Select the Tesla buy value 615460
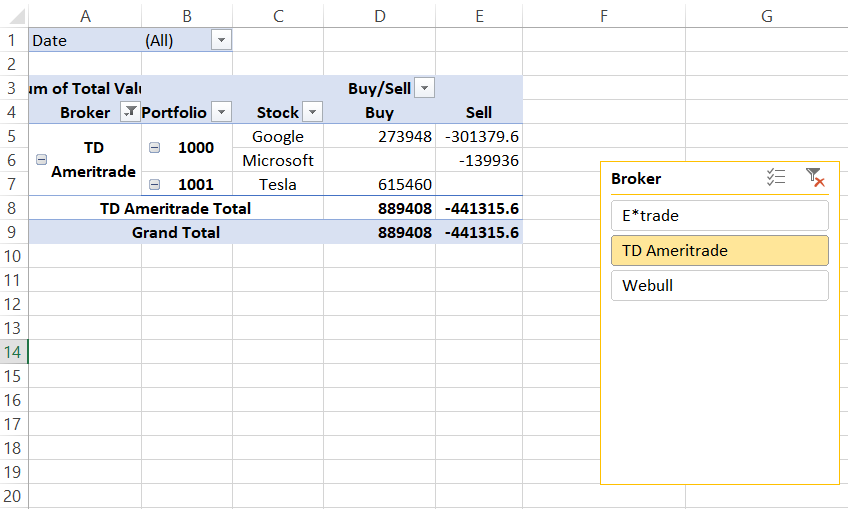This screenshot has height=509, width=848. tap(379, 184)
